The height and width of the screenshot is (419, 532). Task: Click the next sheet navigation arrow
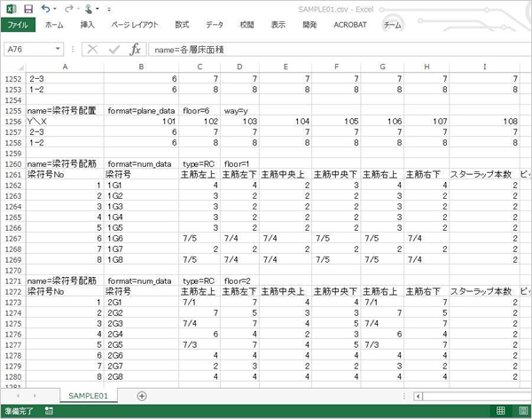[35, 396]
